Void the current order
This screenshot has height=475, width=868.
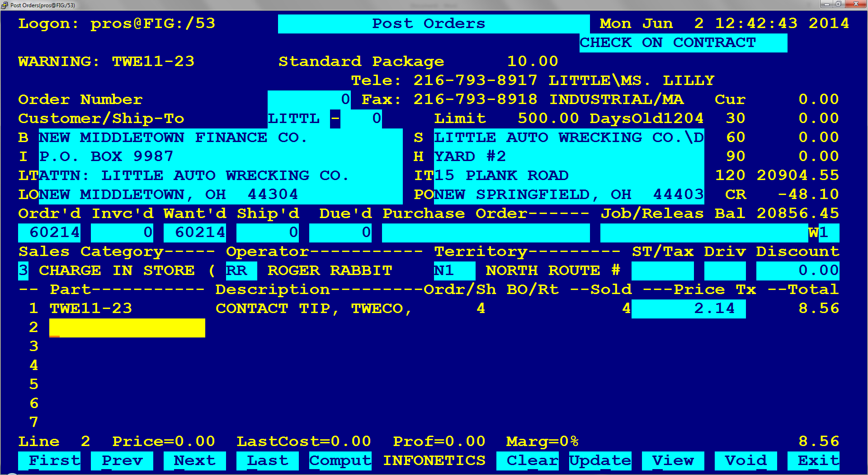point(745,461)
